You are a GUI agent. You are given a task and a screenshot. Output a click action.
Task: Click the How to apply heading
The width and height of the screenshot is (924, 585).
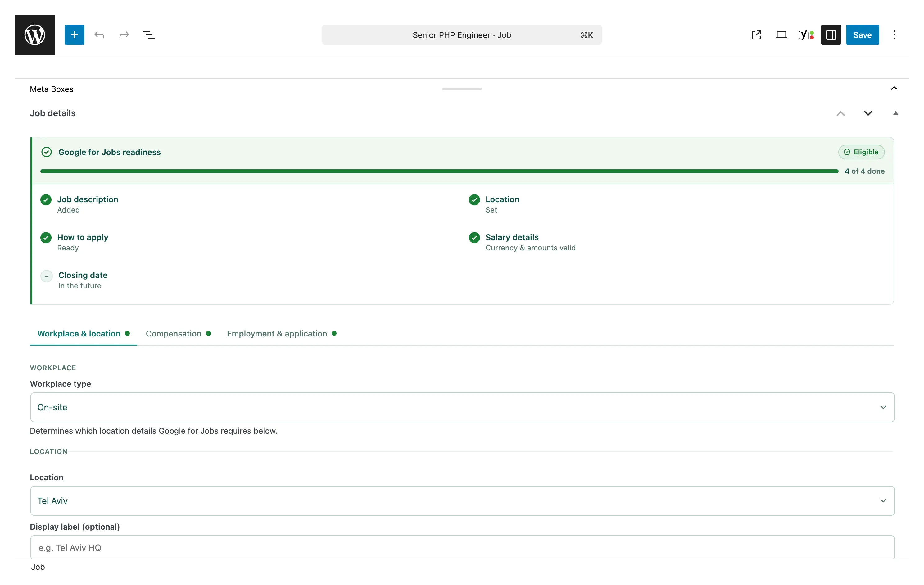(x=83, y=237)
